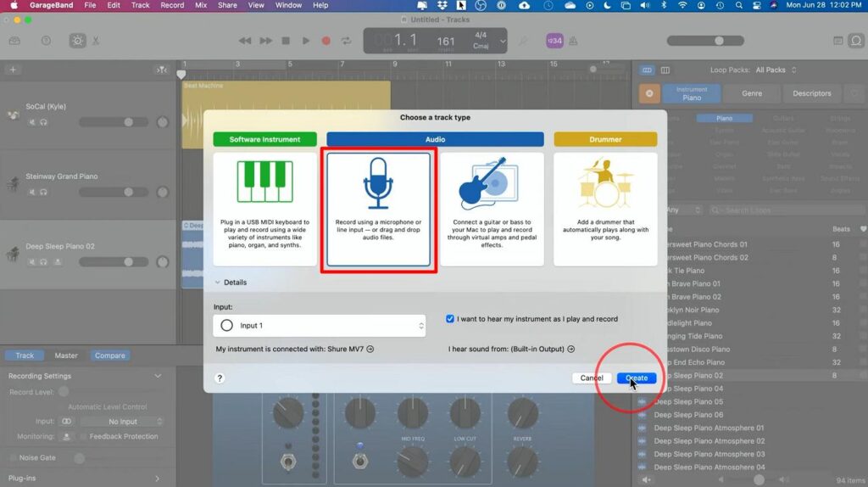Toggle the Cycle loop button
Image resolution: width=868 pixels, height=487 pixels.
click(347, 41)
